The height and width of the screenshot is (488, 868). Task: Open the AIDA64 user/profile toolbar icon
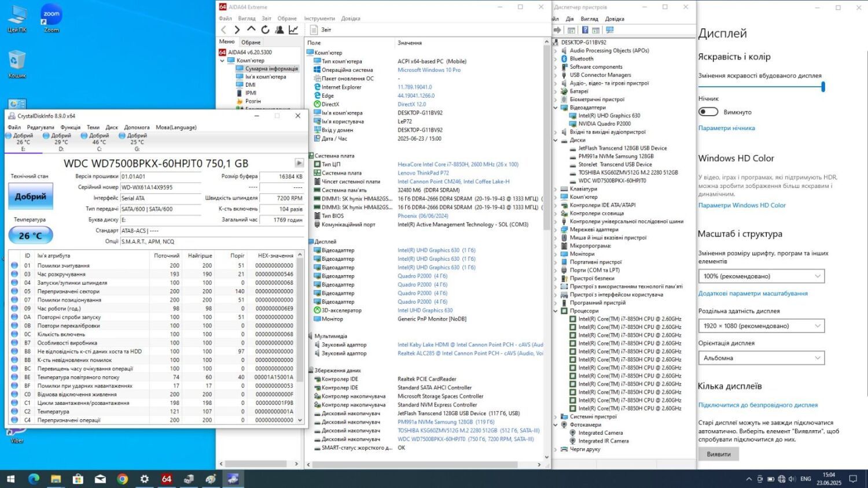(x=279, y=29)
